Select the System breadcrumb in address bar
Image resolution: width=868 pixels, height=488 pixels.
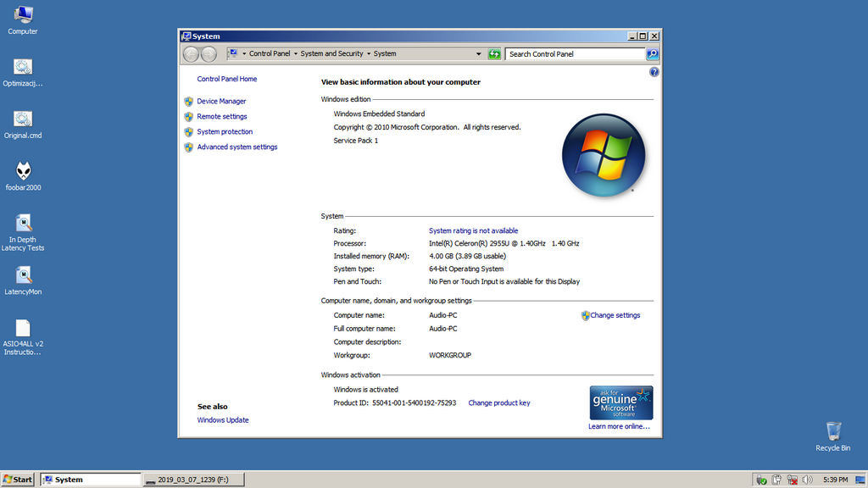[385, 53]
